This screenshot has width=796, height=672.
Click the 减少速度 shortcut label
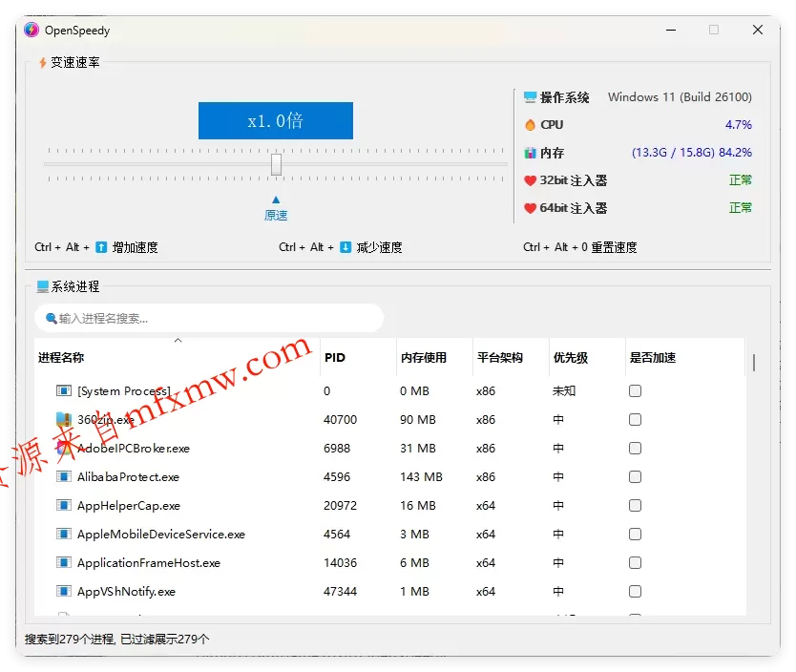[379, 247]
